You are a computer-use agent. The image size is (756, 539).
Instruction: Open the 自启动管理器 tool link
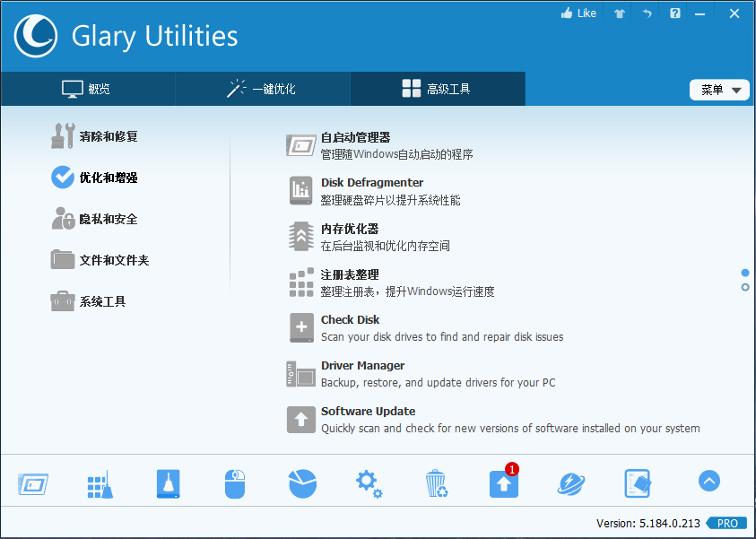coord(356,138)
